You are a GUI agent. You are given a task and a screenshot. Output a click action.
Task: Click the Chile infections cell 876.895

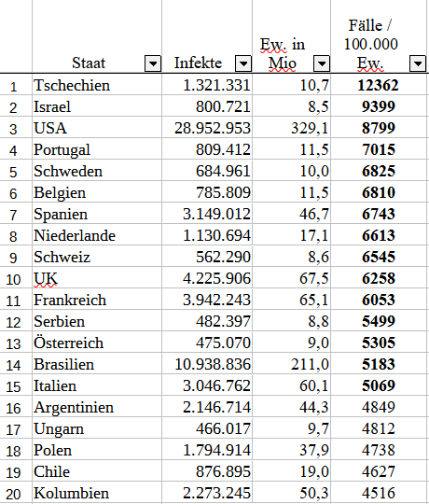point(207,471)
